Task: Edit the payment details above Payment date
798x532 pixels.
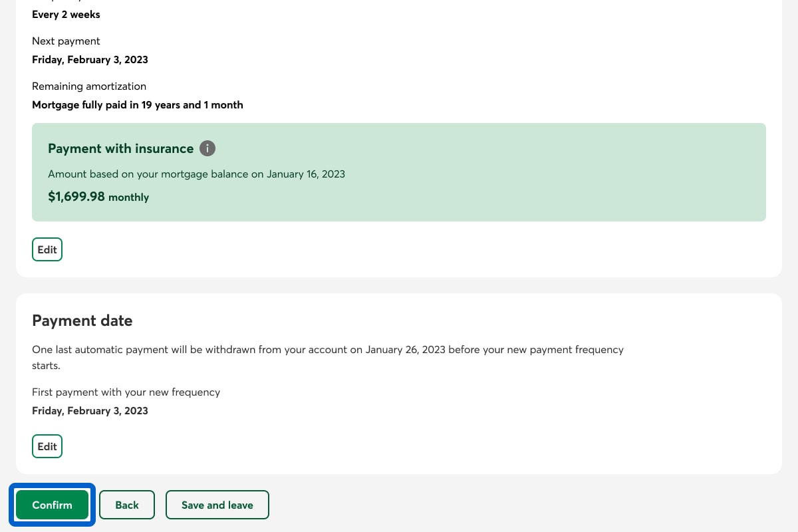Action: coord(47,249)
